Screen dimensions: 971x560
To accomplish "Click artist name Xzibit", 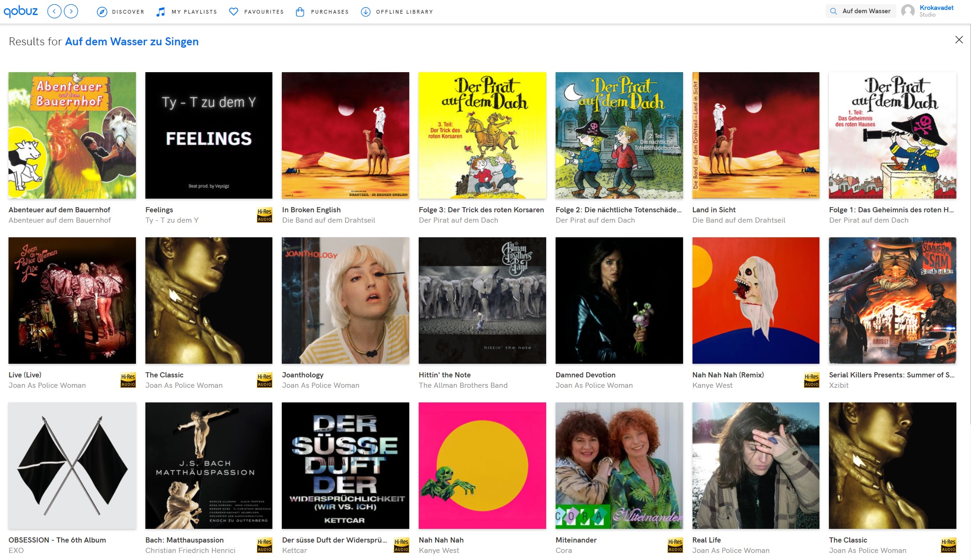I will (839, 385).
